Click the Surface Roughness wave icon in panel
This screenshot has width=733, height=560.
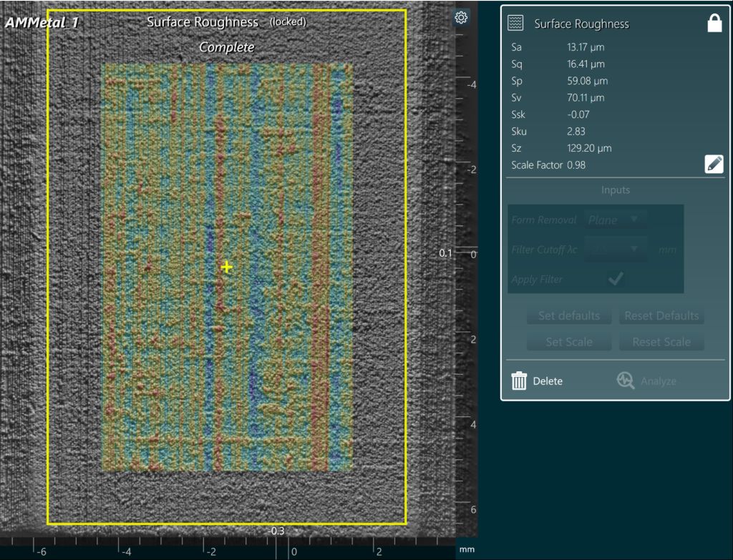[515, 24]
